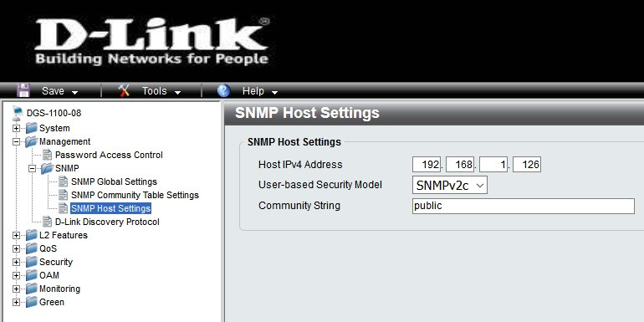644x322 pixels.
Task: Click the System folder icon
Action: [31, 128]
